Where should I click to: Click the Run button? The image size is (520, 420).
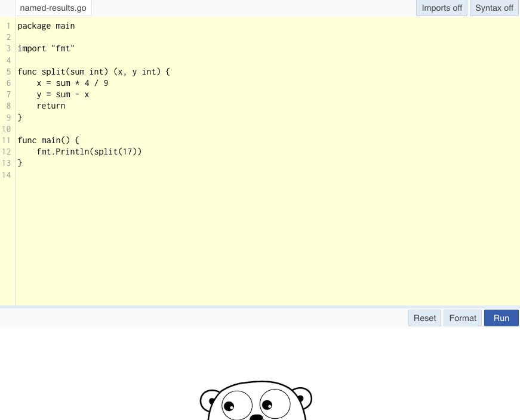[501, 318]
